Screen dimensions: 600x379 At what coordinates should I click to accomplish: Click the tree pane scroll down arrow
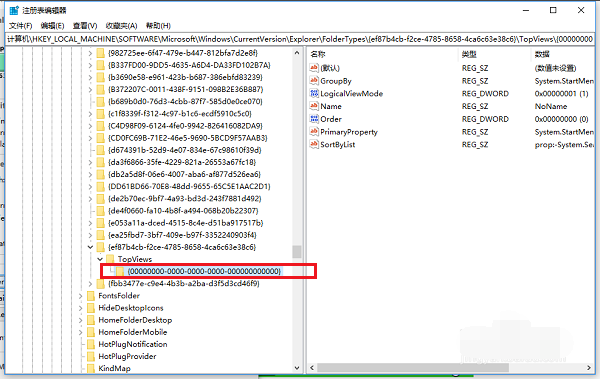[x=297, y=368]
